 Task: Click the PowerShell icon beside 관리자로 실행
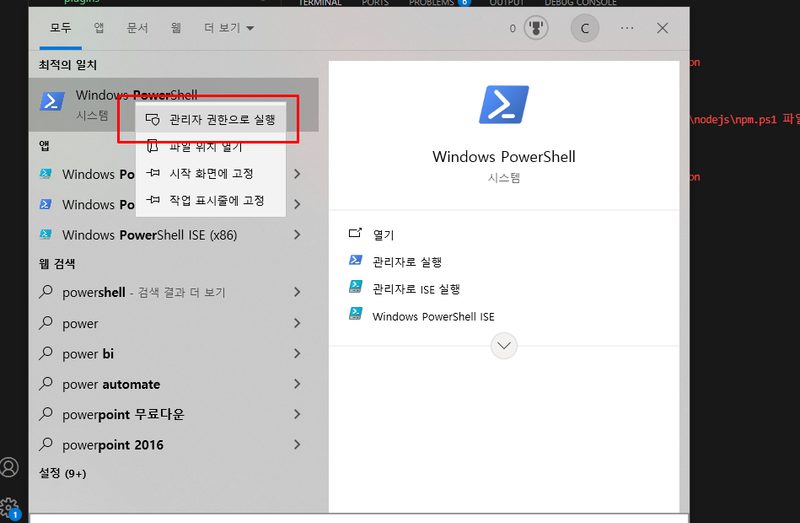356,260
